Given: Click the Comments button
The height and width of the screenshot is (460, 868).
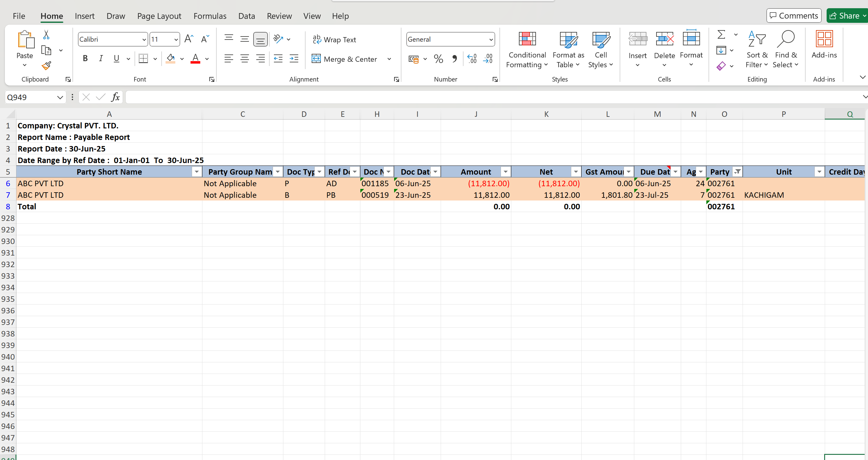Looking at the screenshot, I should click(x=794, y=16).
